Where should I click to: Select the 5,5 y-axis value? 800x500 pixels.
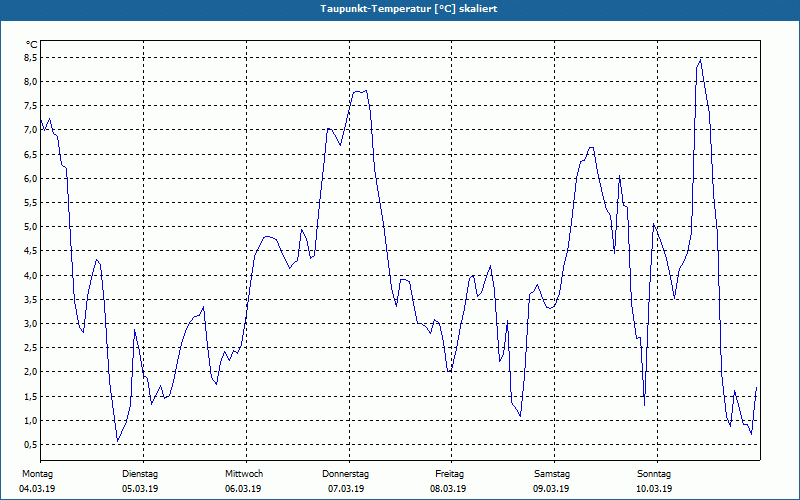pyautogui.click(x=32, y=203)
